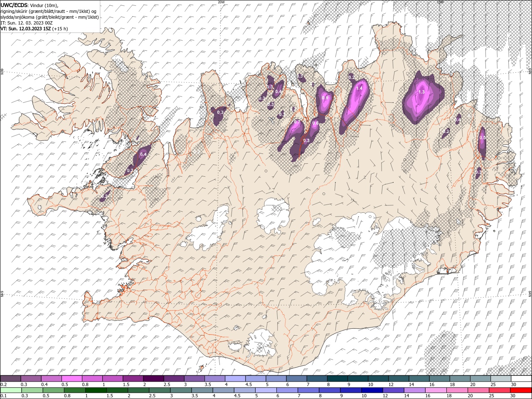Image resolution: width=532 pixels, height=399 pixels.
Task: Select the grey-purple 0.2 swatch in upper legend row
Action: coord(11,379)
